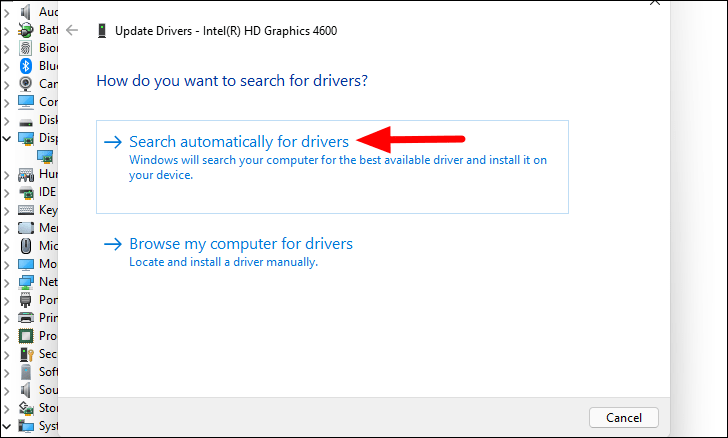Image resolution: width=728 pixels, height=438 pixels.
Task: Collapse the Display adapters category chevron
Action: point(6,138)
